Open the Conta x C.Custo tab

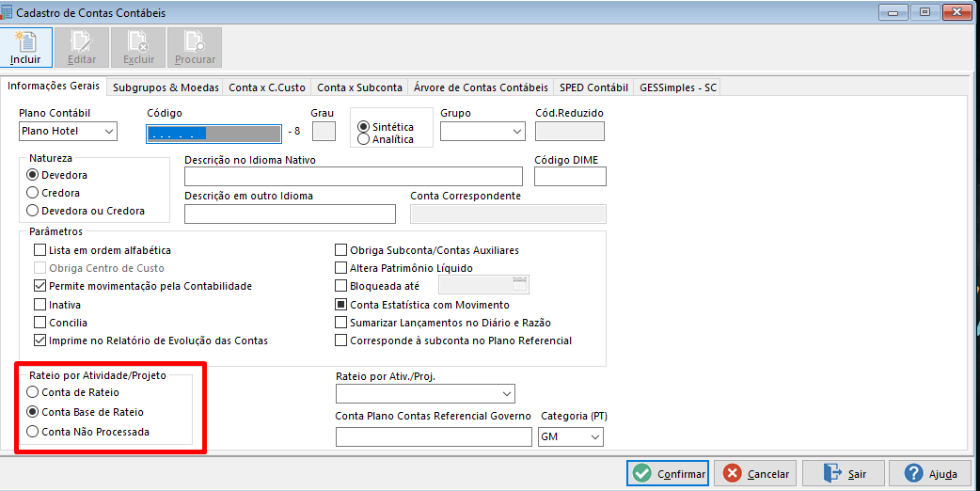click(x=267, y=87)
